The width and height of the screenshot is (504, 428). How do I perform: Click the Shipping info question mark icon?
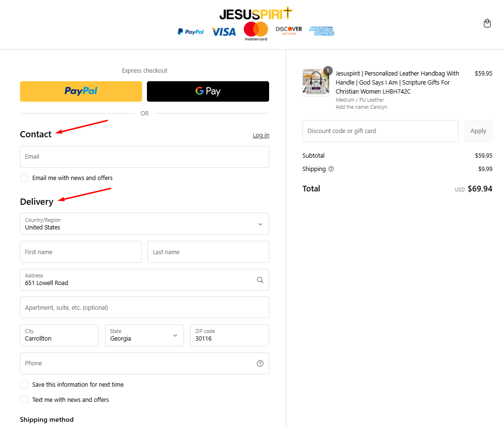pos(331,169)
